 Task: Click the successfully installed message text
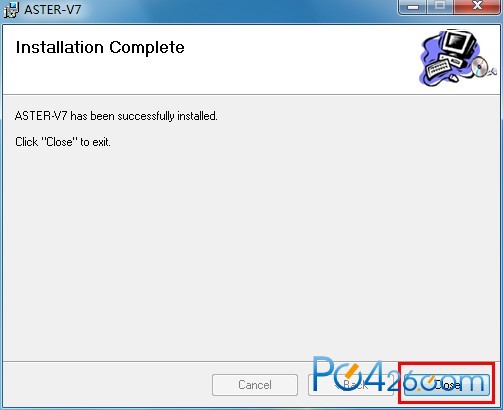pos(116,116)
